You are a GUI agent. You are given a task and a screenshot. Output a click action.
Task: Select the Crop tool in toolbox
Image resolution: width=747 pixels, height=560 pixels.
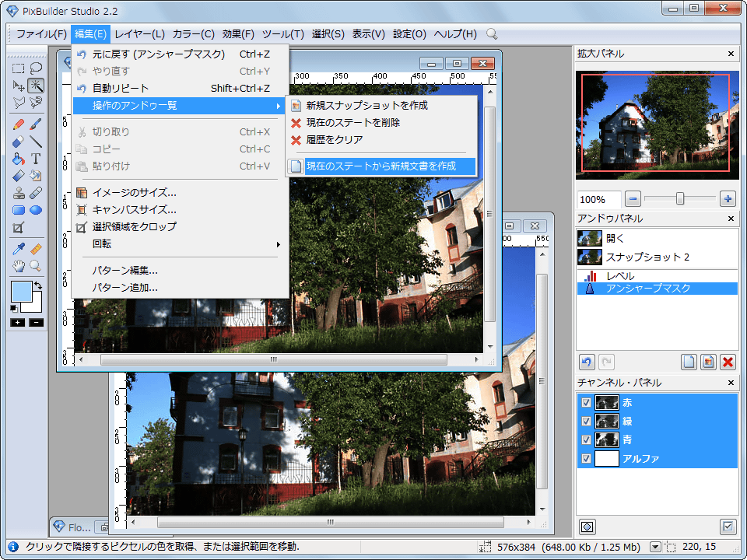pos(19,227)
